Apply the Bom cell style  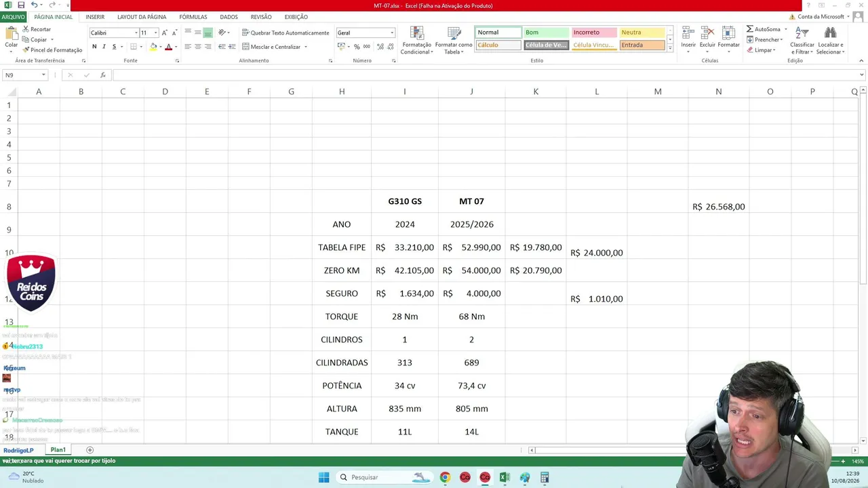[x=546, y=33]
